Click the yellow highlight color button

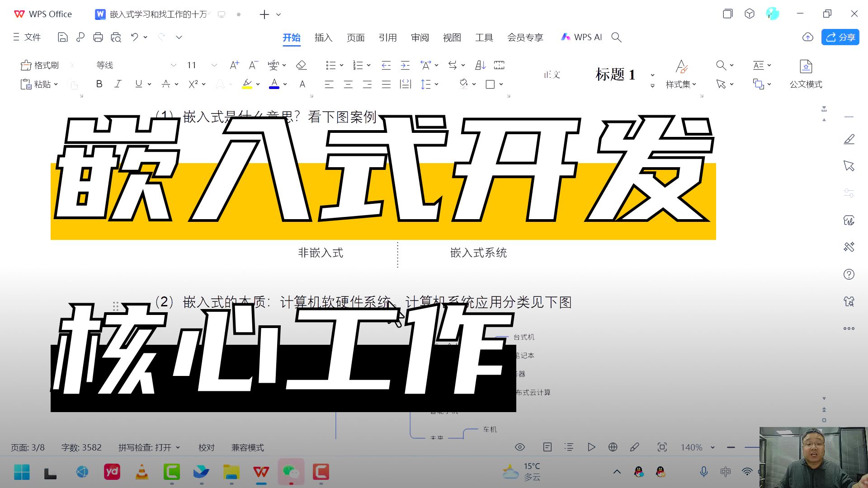[x=247, y=84]
